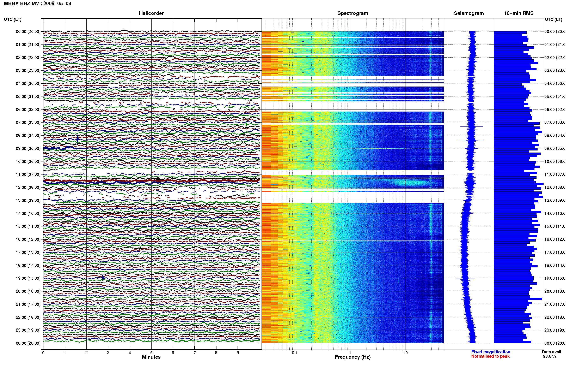Image resolution: width=588 pixels, height=368 pixels.
Task: Click the thick dark red helicorder trace near 11:30
Action: (x=151, y=181)
